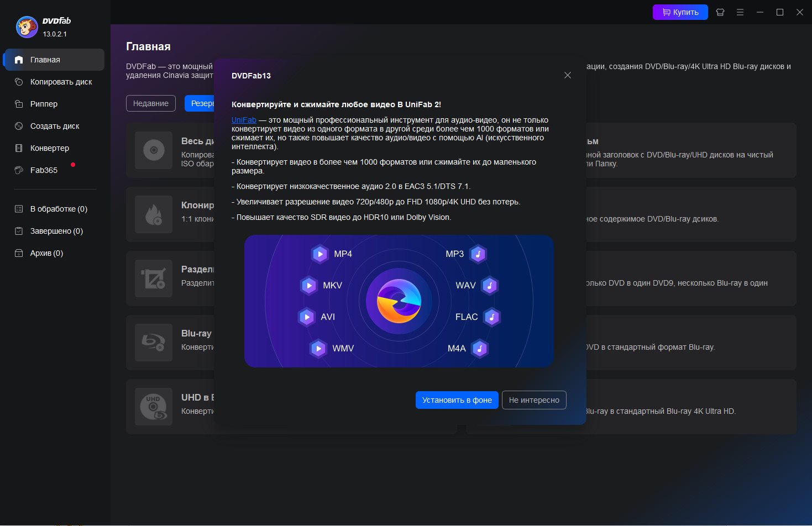Click the film icon beside Конвертер
Image resolution: width=812 pixels, height=526 pixels.
(x=19, y=148)
